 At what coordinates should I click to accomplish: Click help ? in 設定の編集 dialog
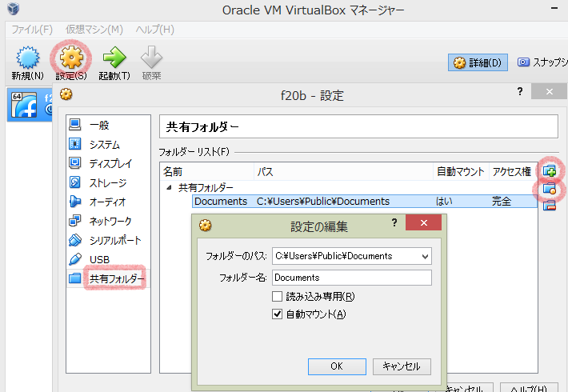pyautogui.click(x=394, y=223)
